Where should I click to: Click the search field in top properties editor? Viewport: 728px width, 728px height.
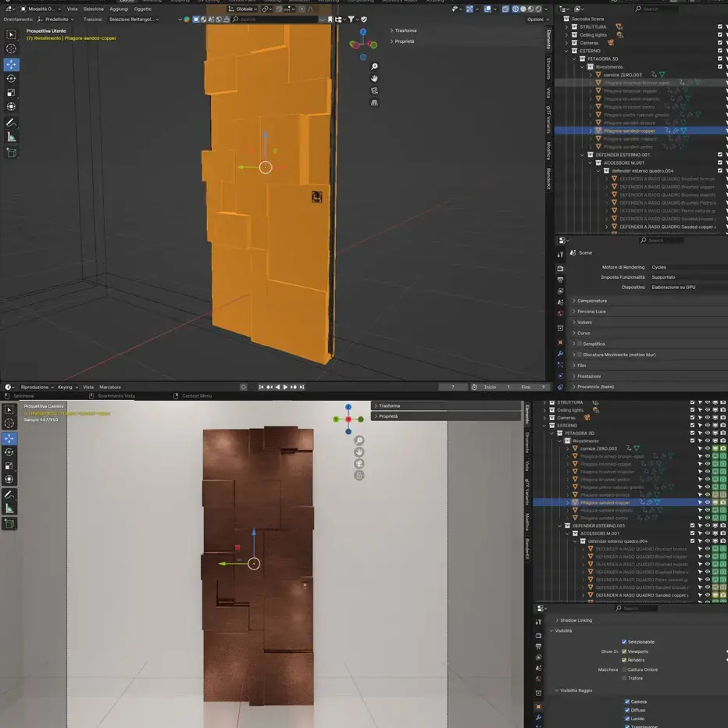click(660, 241)
